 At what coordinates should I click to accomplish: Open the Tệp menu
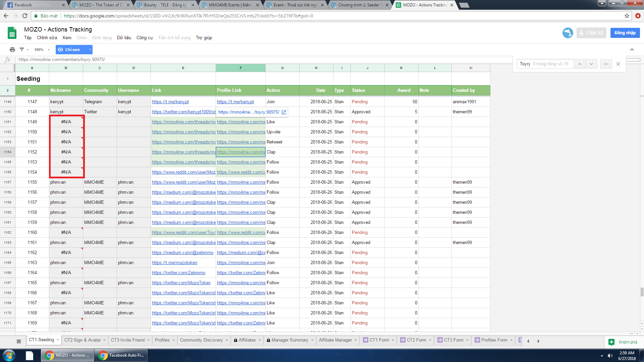point(28,38)
